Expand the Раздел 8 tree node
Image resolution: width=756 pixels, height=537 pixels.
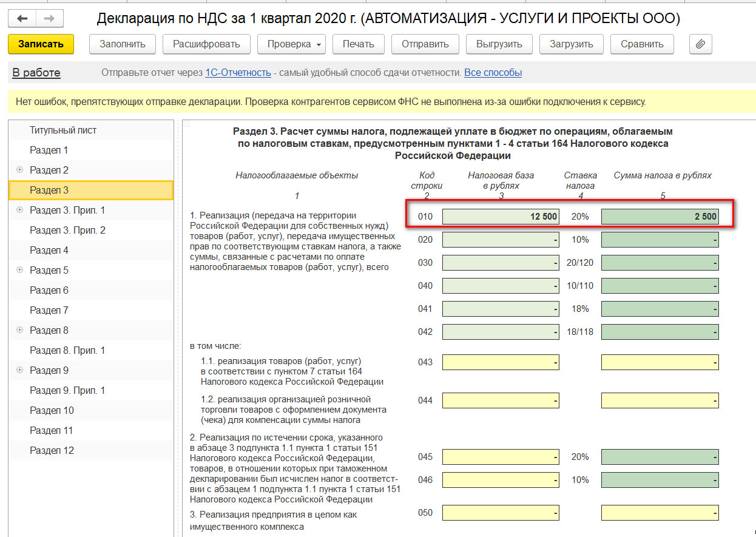pos(19,330)
